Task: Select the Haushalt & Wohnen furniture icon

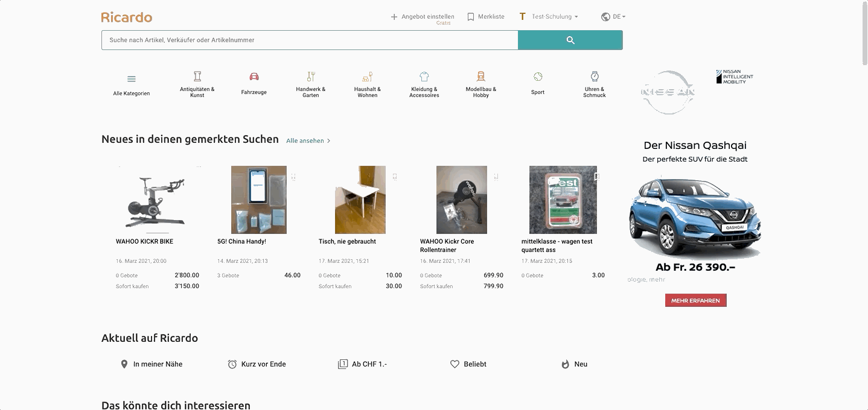Action: point(368,76)
